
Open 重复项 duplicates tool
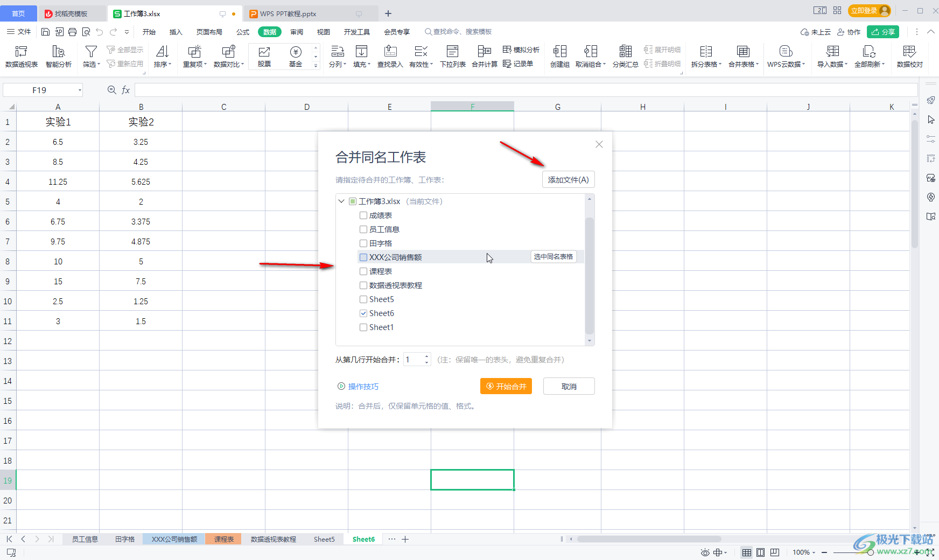(194, 57)
